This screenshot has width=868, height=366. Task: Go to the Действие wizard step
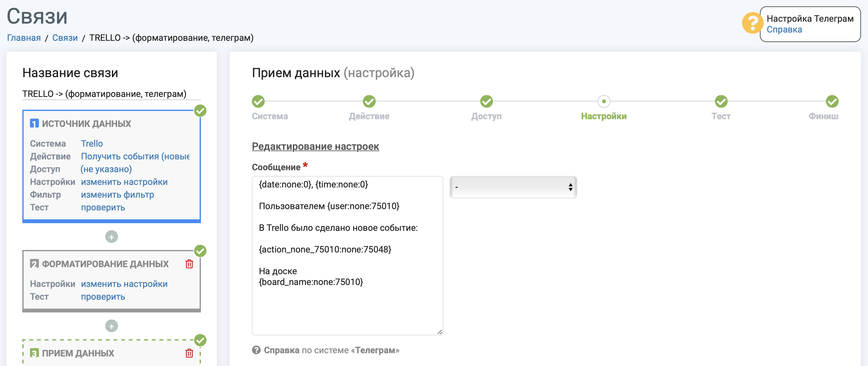pos(369,116)
